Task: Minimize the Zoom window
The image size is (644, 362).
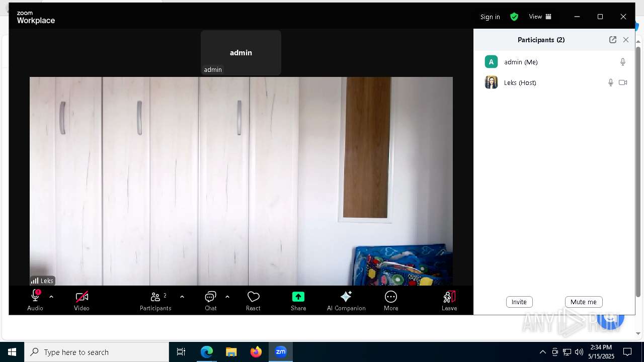Action: pos(577,17)
